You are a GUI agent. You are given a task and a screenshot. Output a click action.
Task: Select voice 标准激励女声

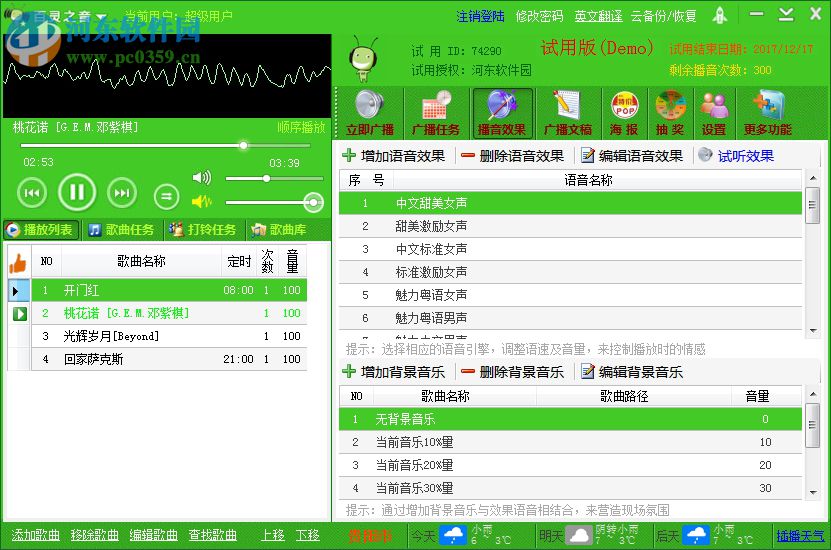[570, 272]
